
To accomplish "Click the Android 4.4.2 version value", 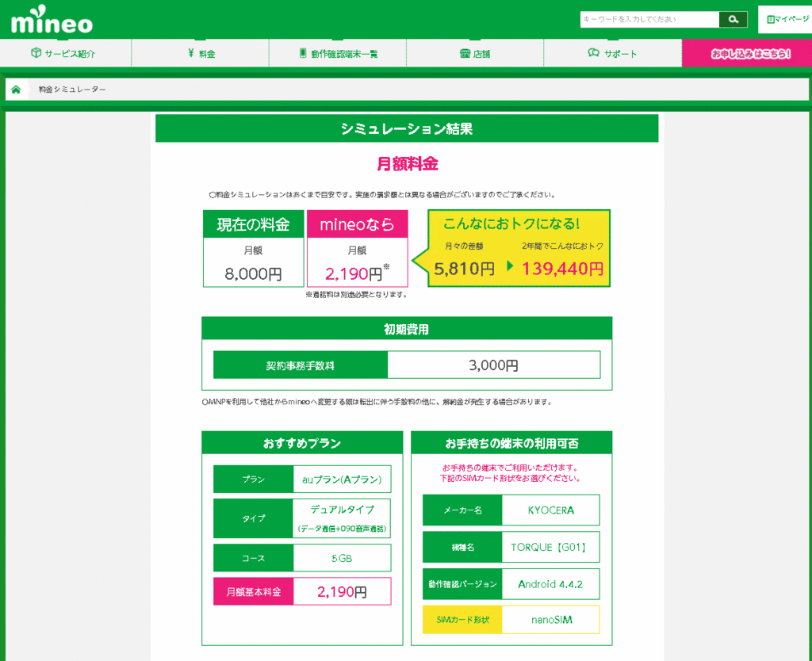I will 550,584.
